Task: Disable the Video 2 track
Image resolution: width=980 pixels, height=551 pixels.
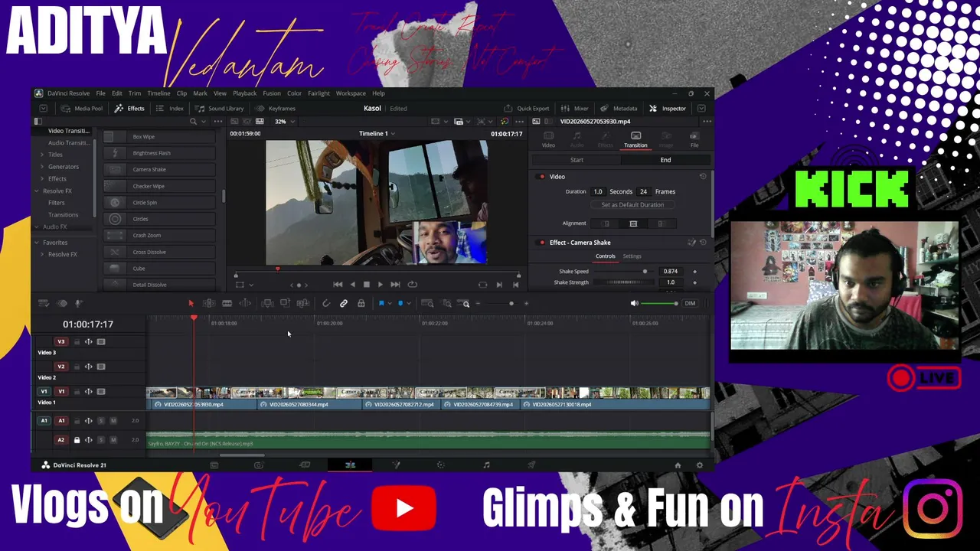Action: pos(101,367)
